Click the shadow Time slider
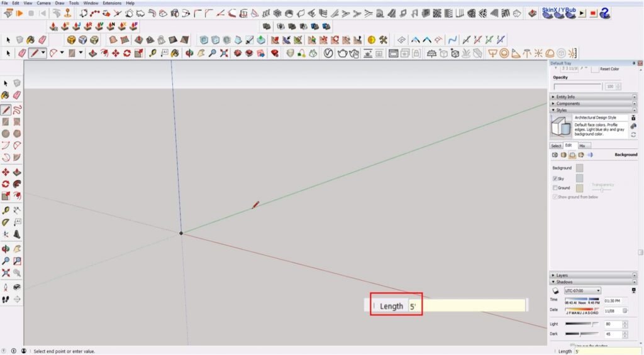Screen dimensions: 644x355 pyautogui.click(x=582, y=301)
